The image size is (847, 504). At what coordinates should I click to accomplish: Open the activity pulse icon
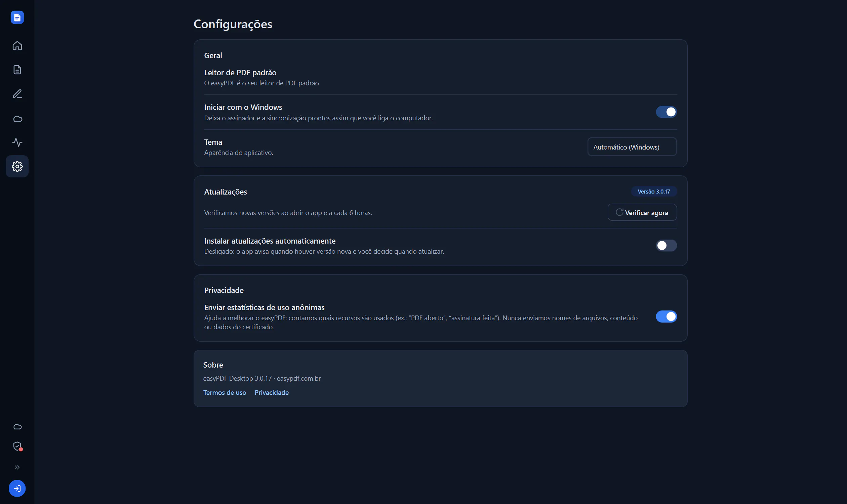tap(17, 142)
